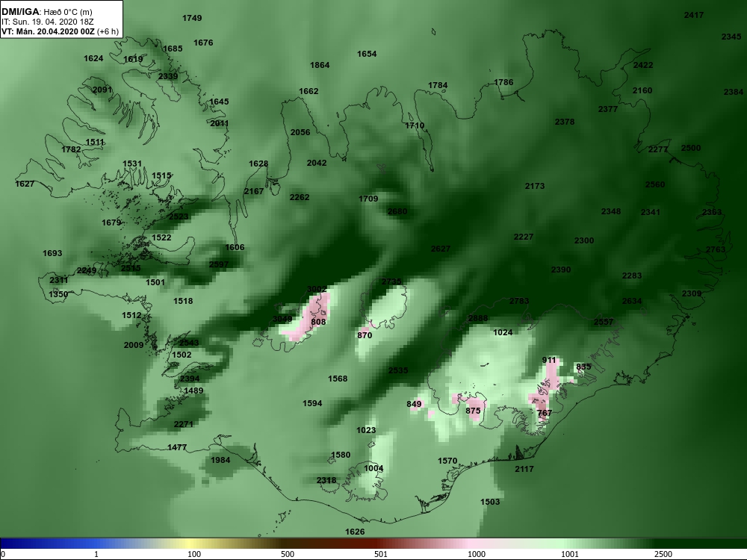Click the map value 2888
Viewport: 747px width, 560px height.
point(478,319)
